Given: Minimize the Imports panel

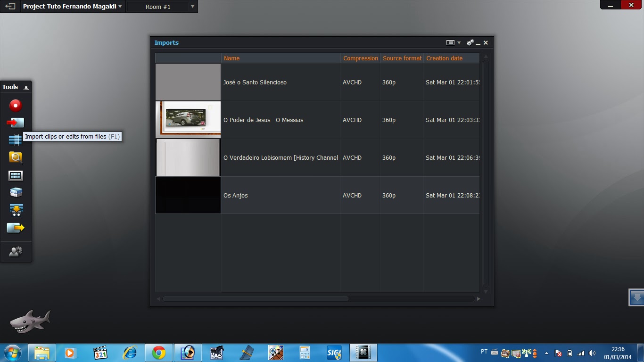Looking at the screenshot, I should [x=478, y=43].
